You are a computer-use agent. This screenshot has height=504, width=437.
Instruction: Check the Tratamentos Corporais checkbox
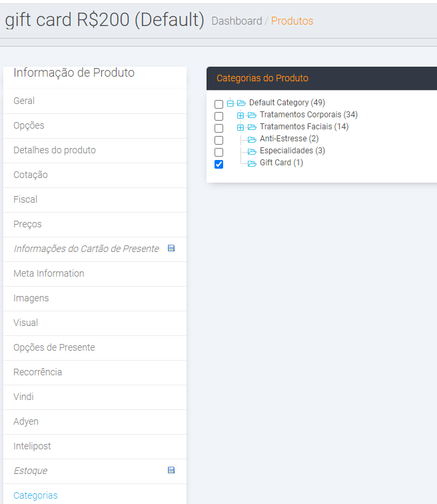(218, 116)
